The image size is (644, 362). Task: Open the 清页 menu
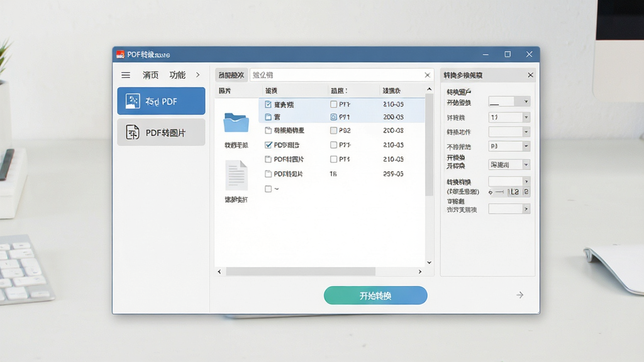click(150, 75)
